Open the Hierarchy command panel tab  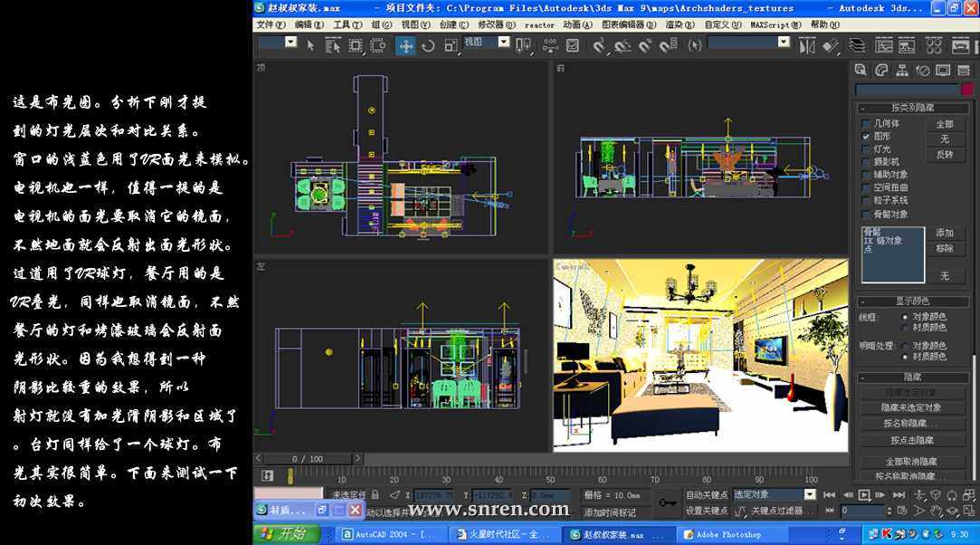pyautogui.click(x=901, y=71)
